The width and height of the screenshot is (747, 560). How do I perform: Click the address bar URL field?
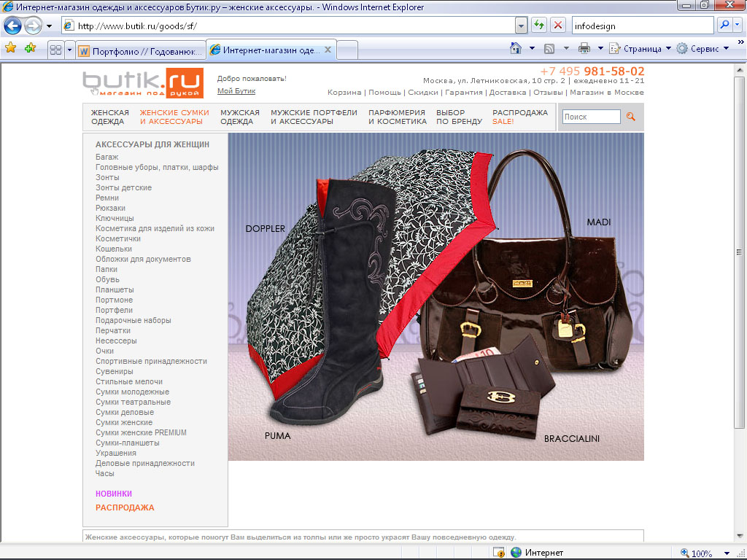(x=288, y=26)
